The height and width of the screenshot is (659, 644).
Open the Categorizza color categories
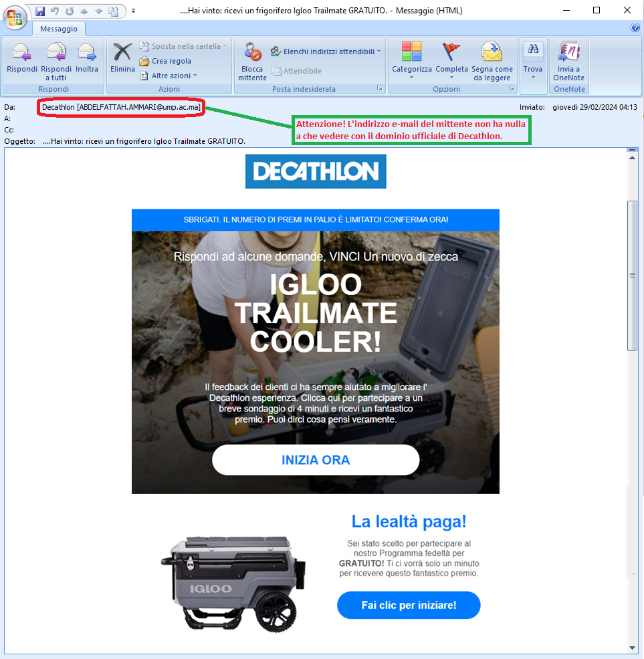click(412, 60)
